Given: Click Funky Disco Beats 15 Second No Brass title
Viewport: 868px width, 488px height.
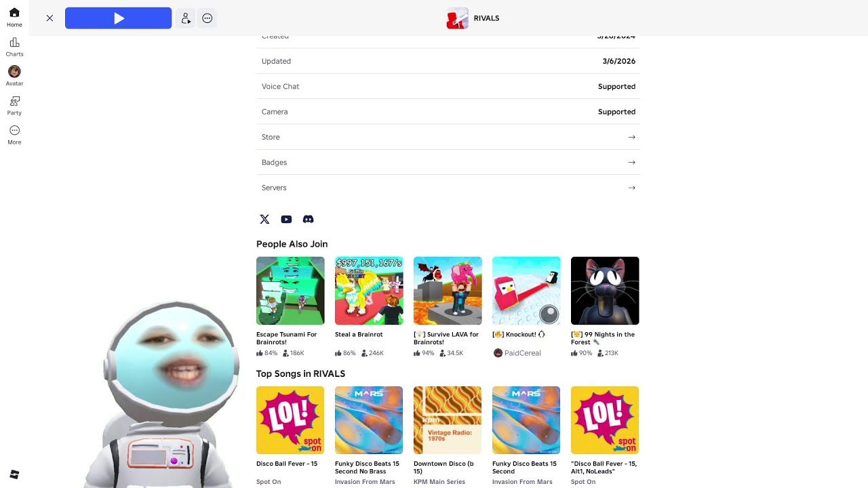Looking at the screenshot, I should pos(367,468).
